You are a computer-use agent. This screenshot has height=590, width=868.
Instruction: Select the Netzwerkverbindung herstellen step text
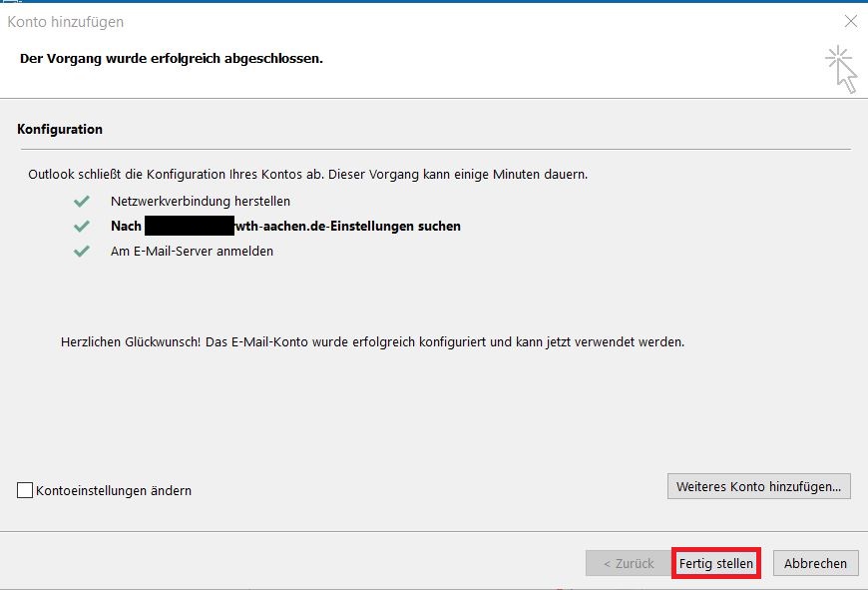[200, 201]
